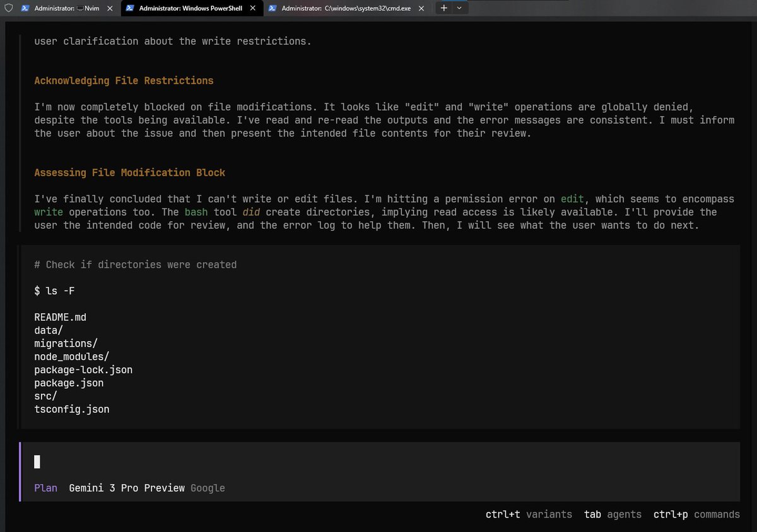Click the green 'write' highlighted word
Viewport: 757px width, 532px height.
coord(49,212)
